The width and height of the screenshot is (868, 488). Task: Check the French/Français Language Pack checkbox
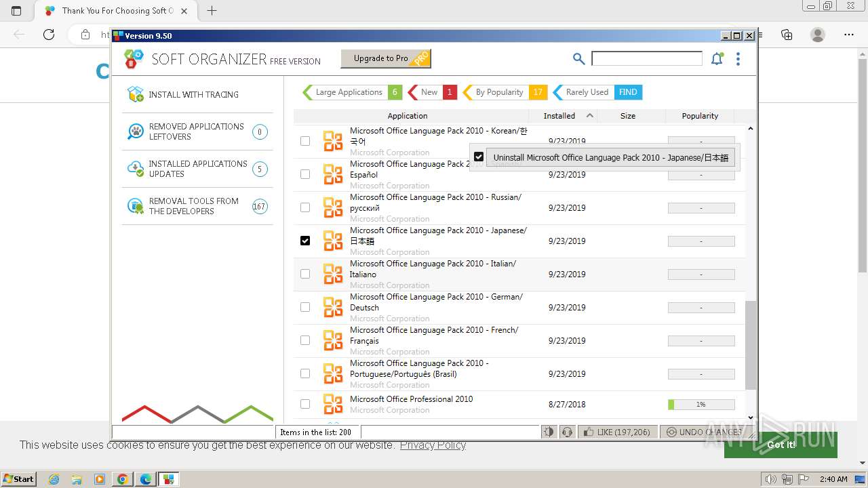click(x=305, y=340)
